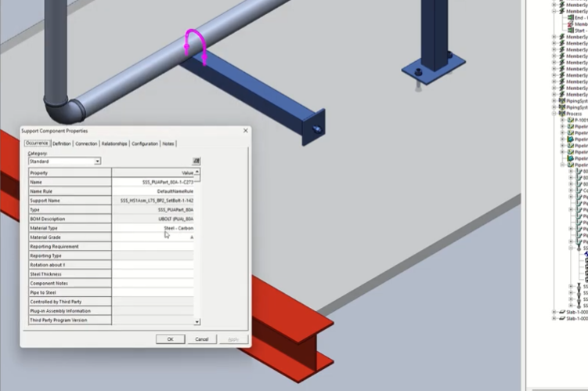588x391 pixels.
Task: Go to the Configuration tab
Action: tap(144, 143)
